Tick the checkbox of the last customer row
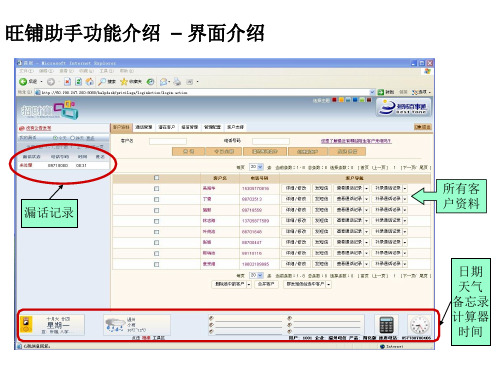500x375 pixels. pos(156,264)
